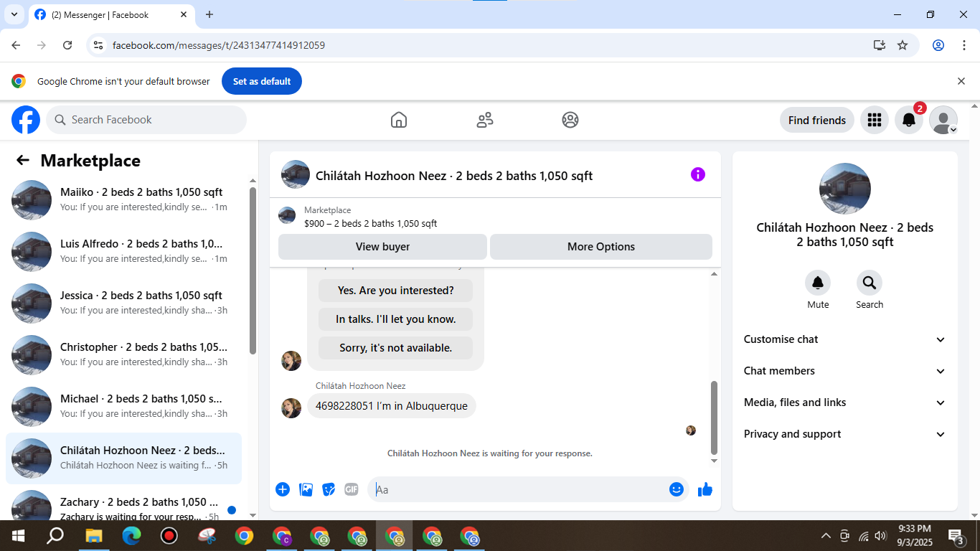Open the account avatar dropdown

(943, 120)
